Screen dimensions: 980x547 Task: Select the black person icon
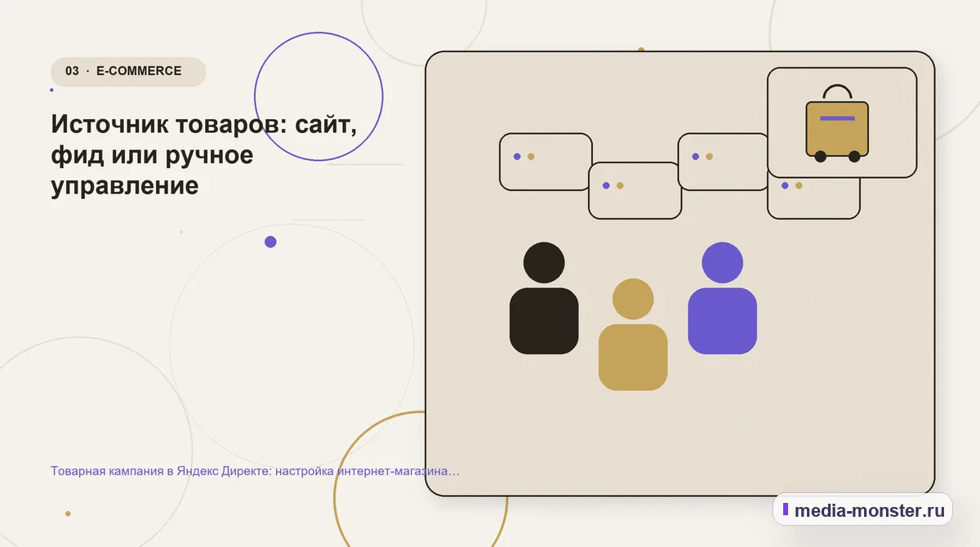544,298
